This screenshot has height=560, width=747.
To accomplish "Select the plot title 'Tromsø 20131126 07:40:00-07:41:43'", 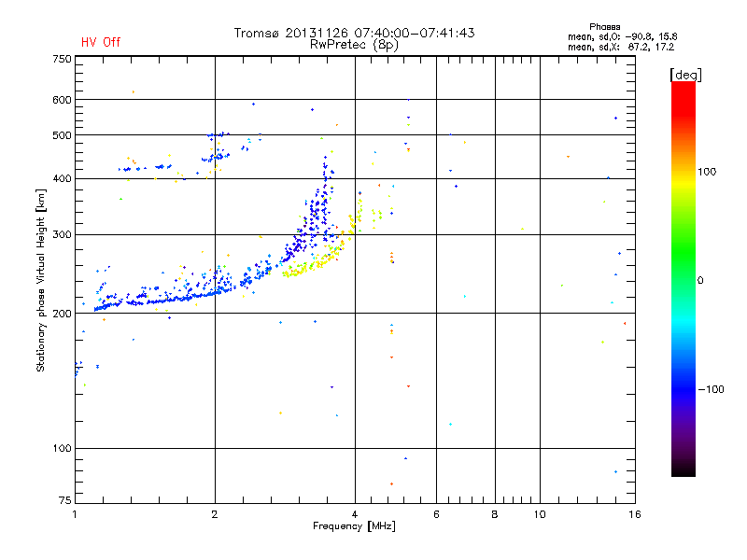I will click(354, 33).
